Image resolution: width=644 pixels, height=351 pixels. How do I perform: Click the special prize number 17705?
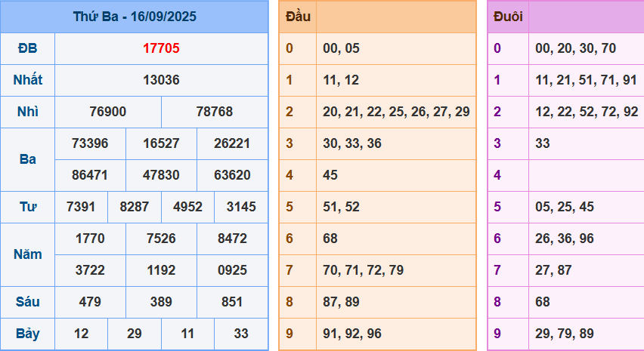(161, 48)
